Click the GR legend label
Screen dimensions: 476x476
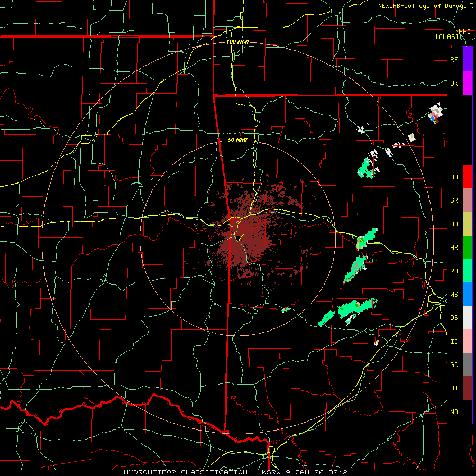point(454,200)
